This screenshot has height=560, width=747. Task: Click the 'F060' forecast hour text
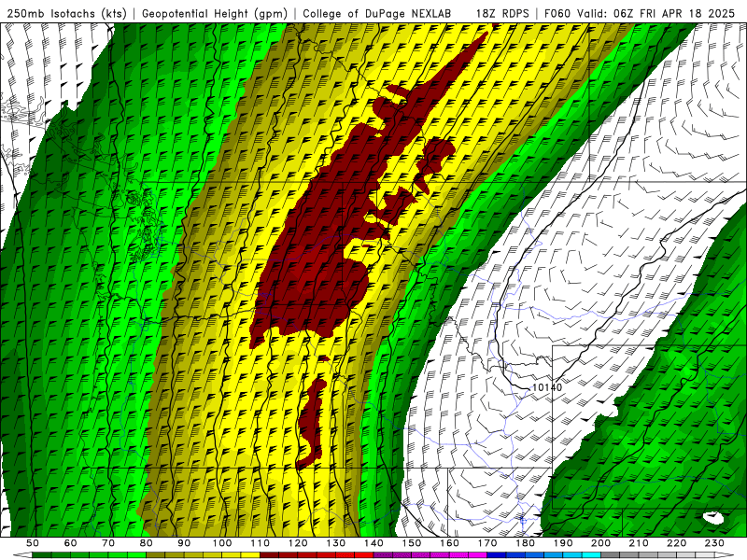coord(557,13)
